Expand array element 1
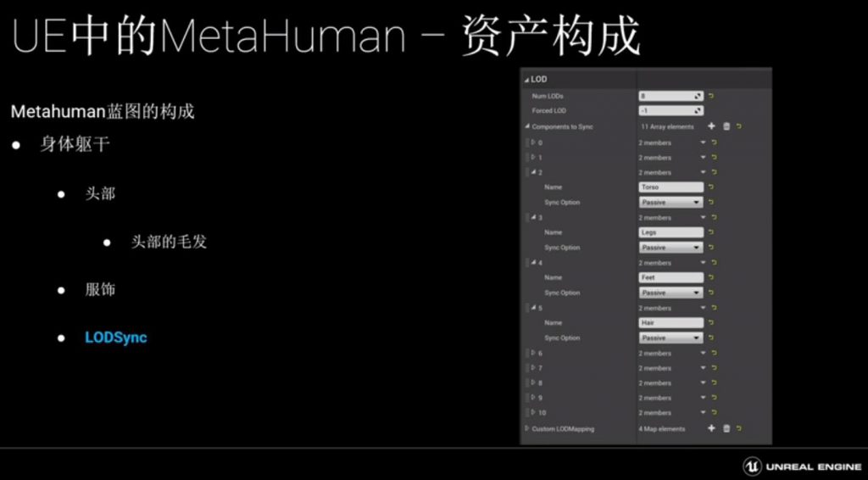Image resolution: width=868 pixels, height=480 pixels. coord(533,157)
